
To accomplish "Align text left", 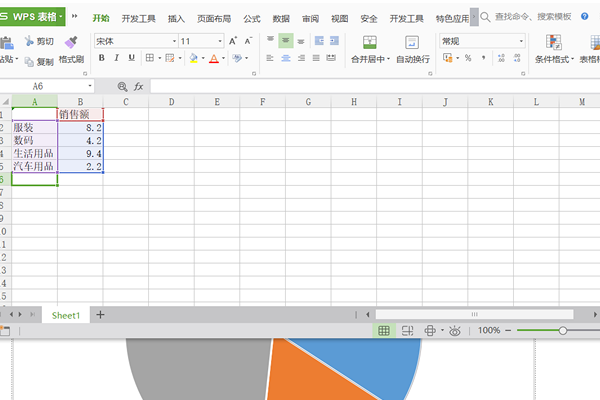I will coord(270,58).
